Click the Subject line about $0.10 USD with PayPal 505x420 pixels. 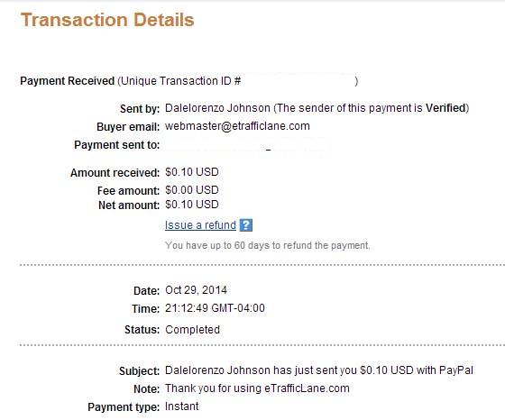[319, 370]
